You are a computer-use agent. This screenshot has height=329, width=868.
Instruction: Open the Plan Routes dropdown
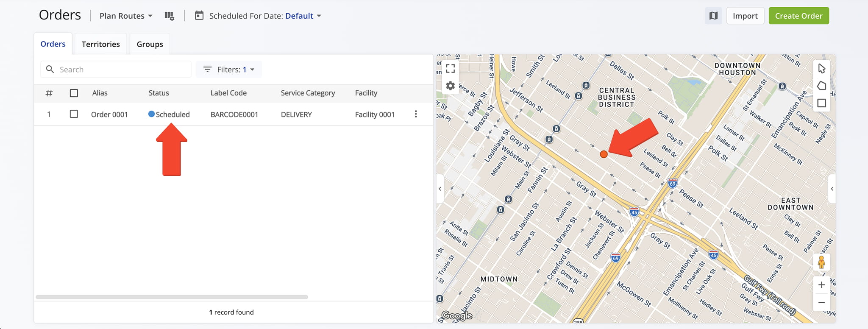point(126,16)
